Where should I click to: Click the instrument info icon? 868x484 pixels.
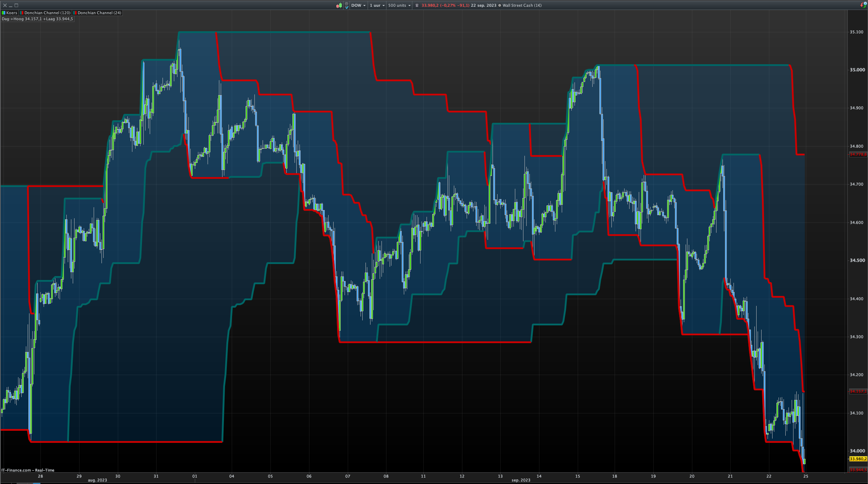[x=417, y=5]
